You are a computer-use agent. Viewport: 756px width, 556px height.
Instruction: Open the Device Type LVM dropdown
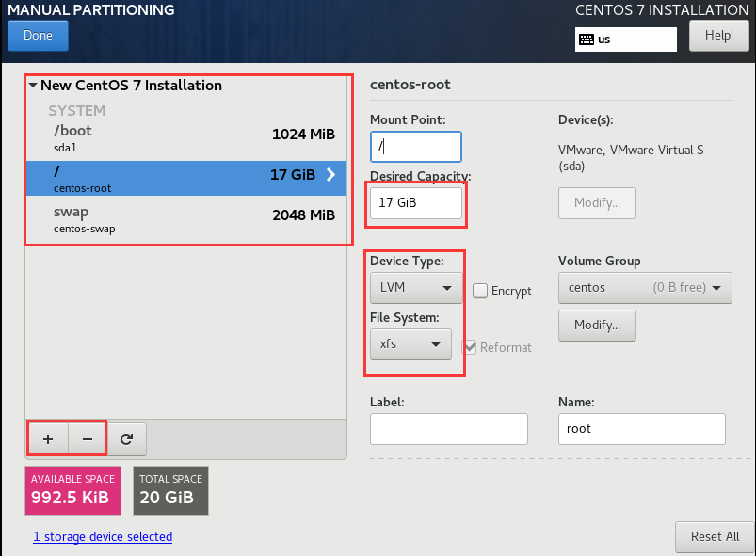(416, 288)
